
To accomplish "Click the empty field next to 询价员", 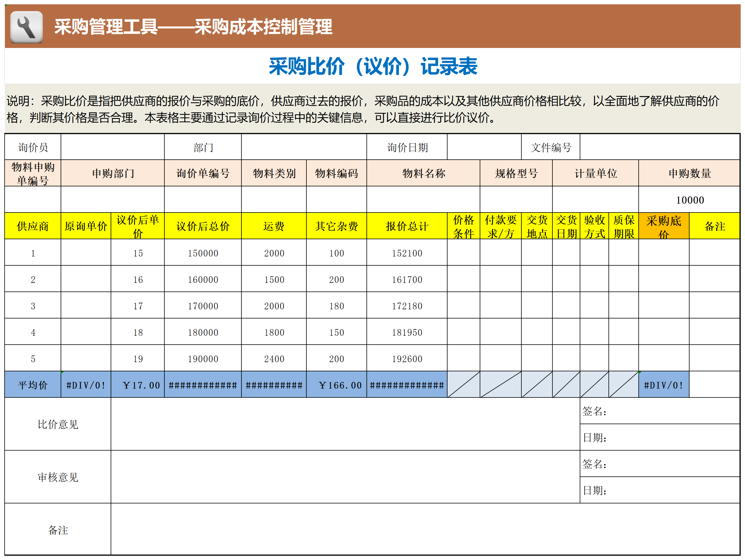I will point(112,147).
